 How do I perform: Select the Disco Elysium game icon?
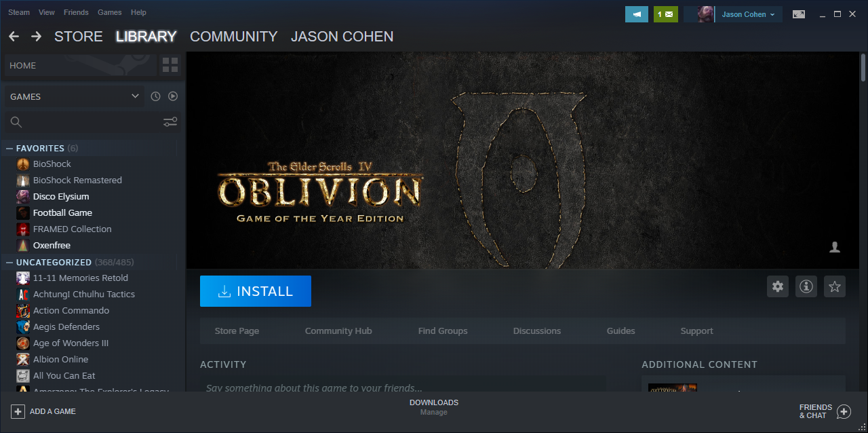23,197
